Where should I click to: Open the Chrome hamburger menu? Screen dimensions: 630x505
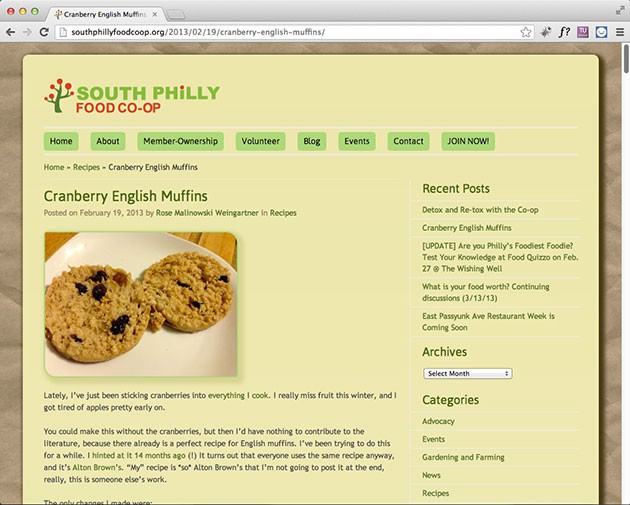point(620,32)
